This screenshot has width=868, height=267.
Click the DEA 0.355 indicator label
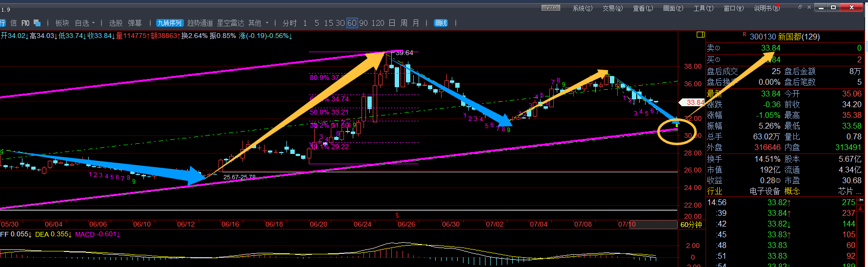54,234
